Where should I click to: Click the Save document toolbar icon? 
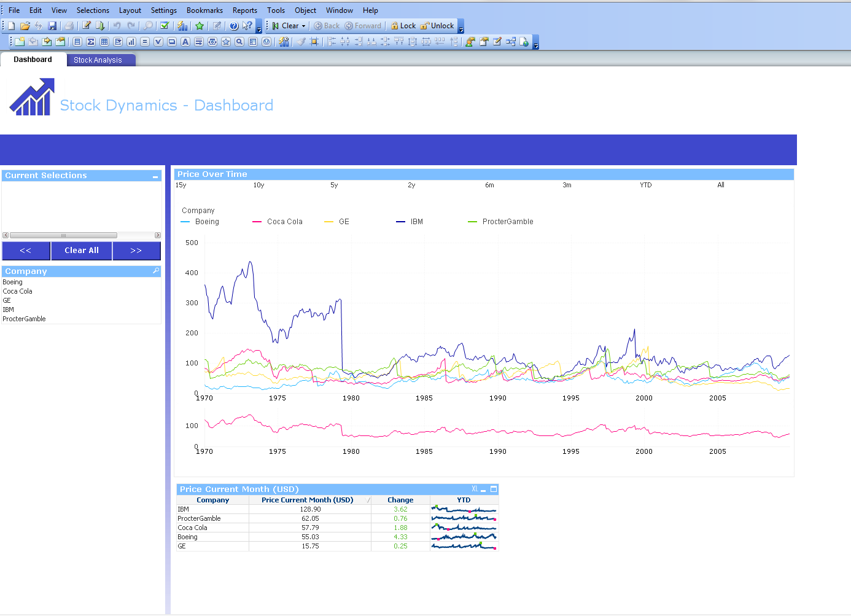pyautogui.click(x=52, y=26)
